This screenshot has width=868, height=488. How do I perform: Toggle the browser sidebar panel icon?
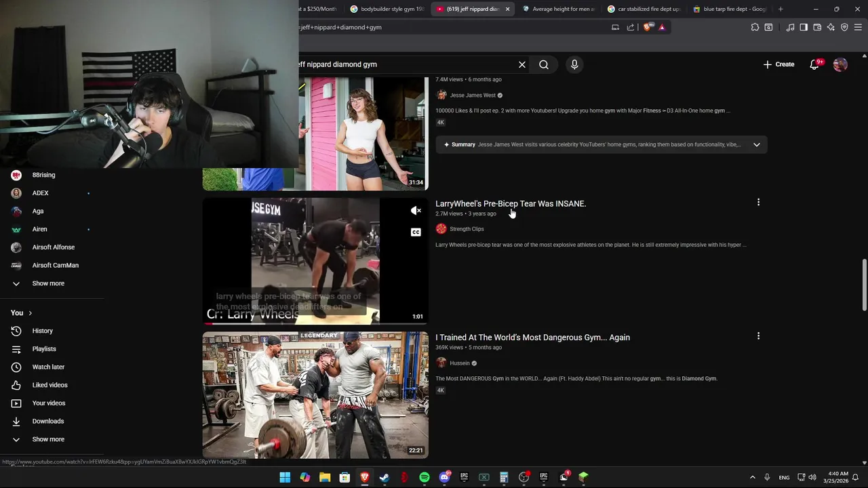click(804, 27)
